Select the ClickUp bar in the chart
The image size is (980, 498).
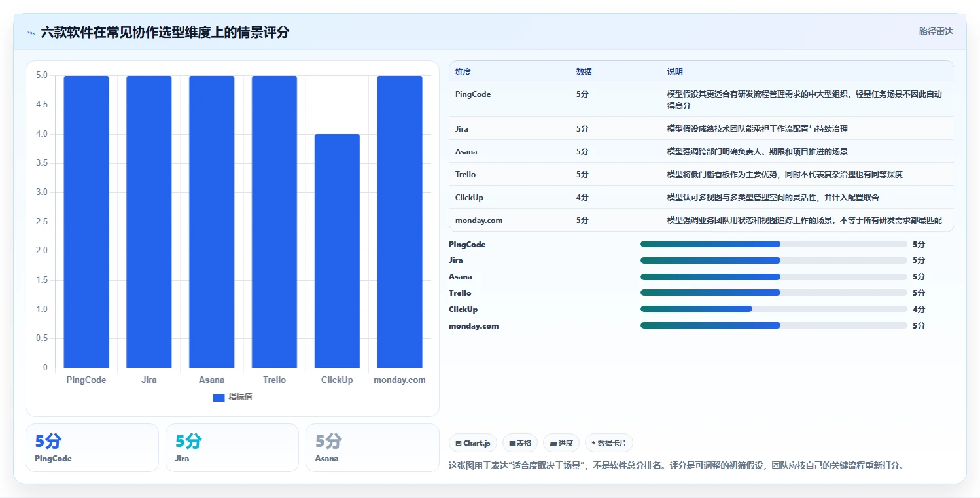(x=337, y=251)
